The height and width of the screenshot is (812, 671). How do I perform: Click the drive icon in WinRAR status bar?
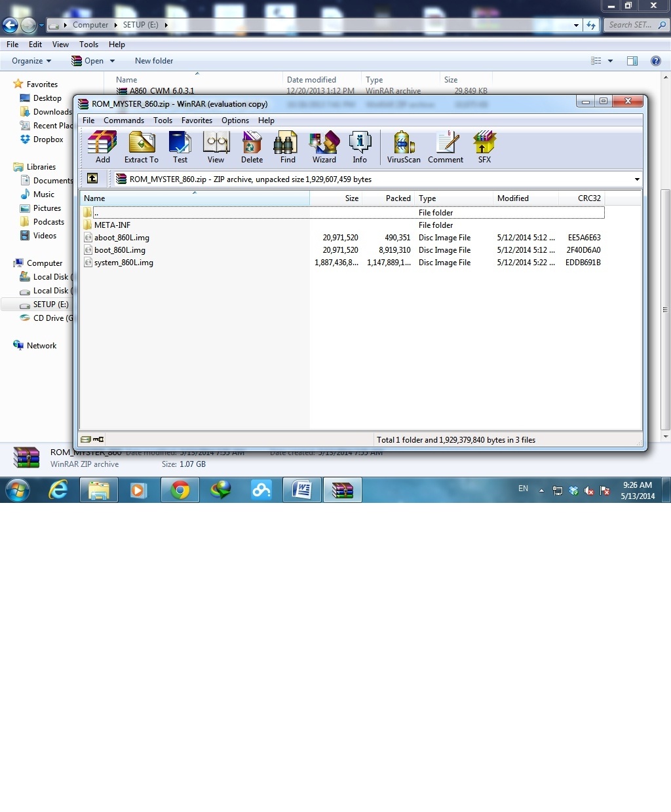point(85,439)
